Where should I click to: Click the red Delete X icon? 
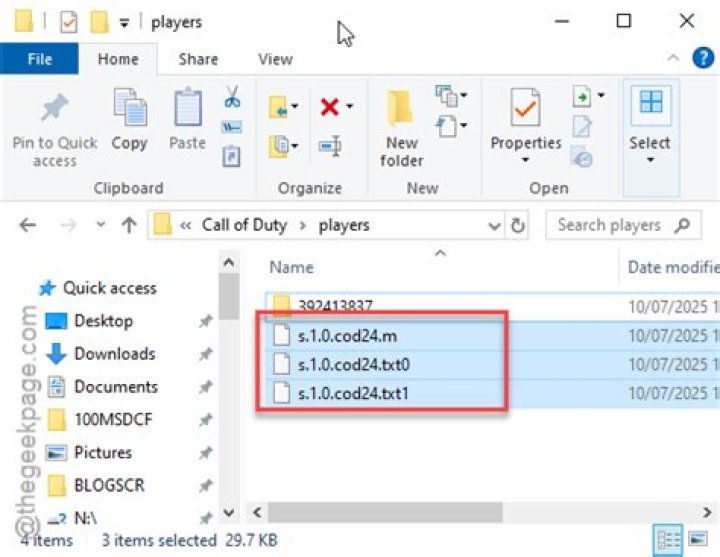329,106
